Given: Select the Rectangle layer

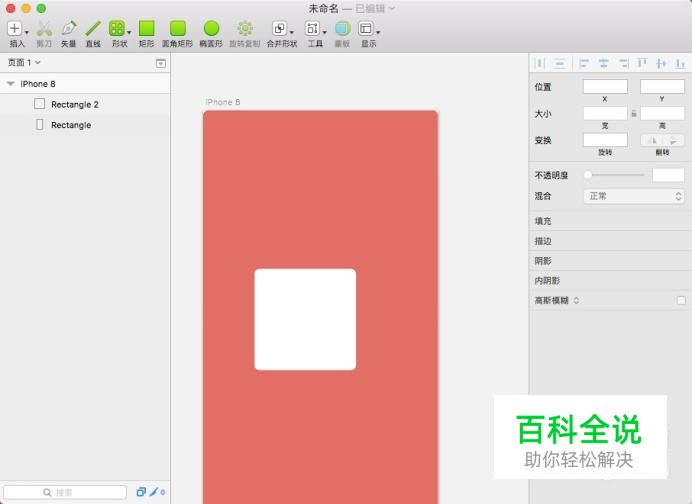Looking at the screenshot, I should click(x=85, y=125).
